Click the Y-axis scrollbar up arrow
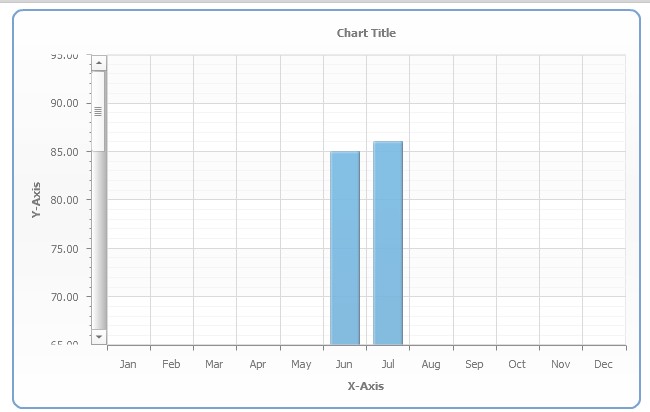This screenshot has width=650, height=412. pos(98,64)
